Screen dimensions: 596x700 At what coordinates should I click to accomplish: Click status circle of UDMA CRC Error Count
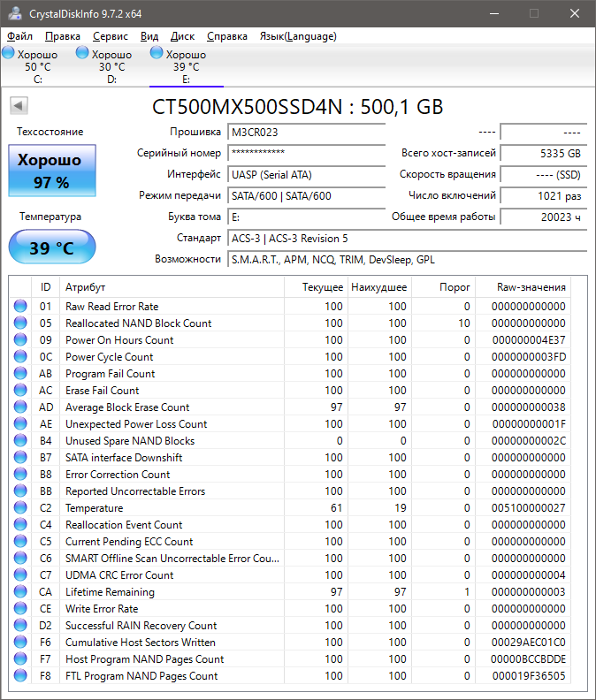[20, 575]
